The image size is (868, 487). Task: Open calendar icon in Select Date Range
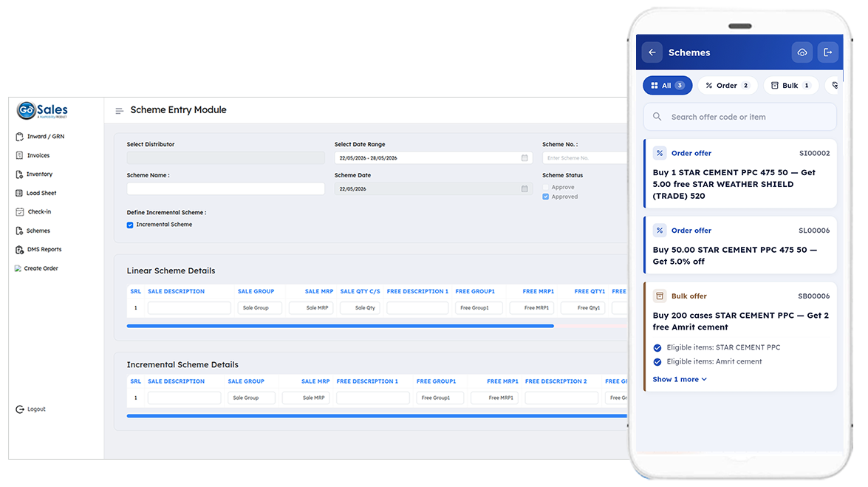524,158
